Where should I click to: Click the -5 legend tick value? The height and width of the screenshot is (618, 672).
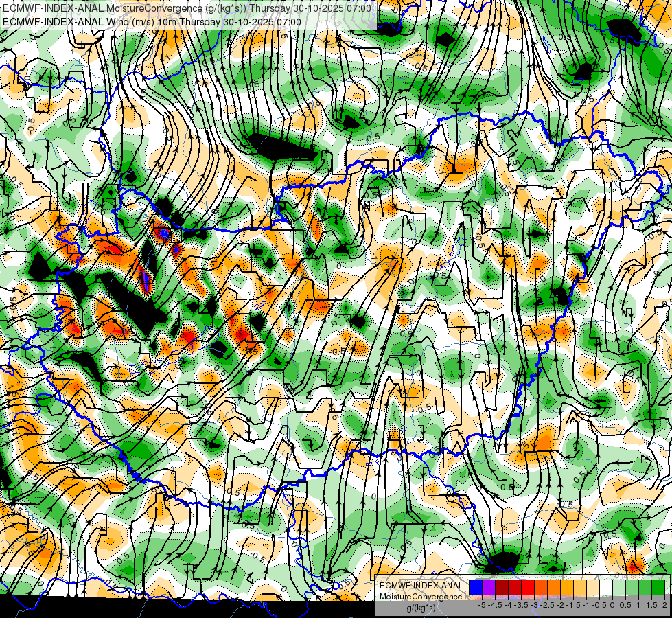click(x=482, y=605)
